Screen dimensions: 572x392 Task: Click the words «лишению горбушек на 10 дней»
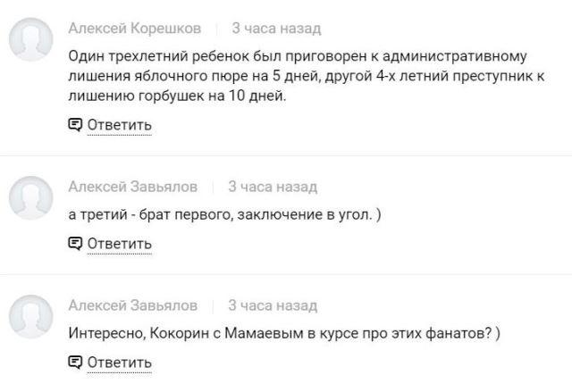pos(177,96)
